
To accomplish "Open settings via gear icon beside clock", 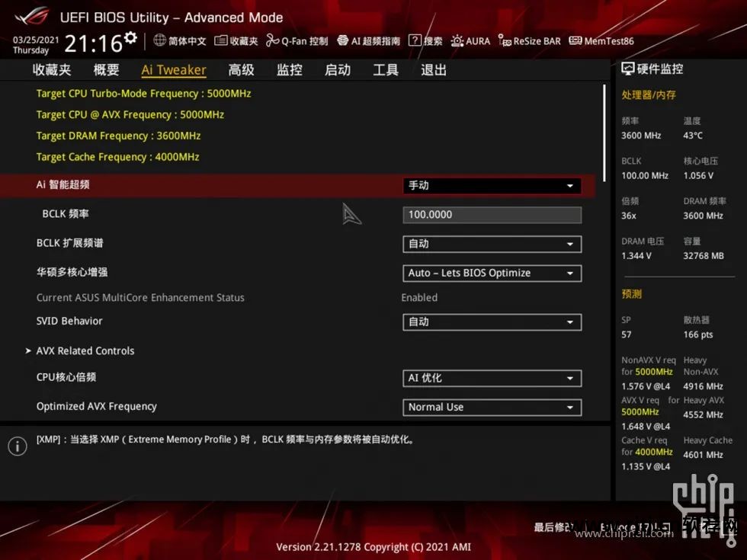I will click(x=130, y=37).
